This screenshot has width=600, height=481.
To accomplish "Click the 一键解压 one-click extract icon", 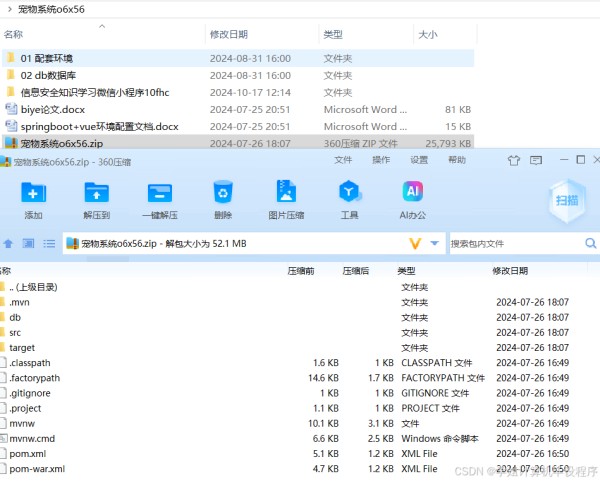I will coord(159,193).
